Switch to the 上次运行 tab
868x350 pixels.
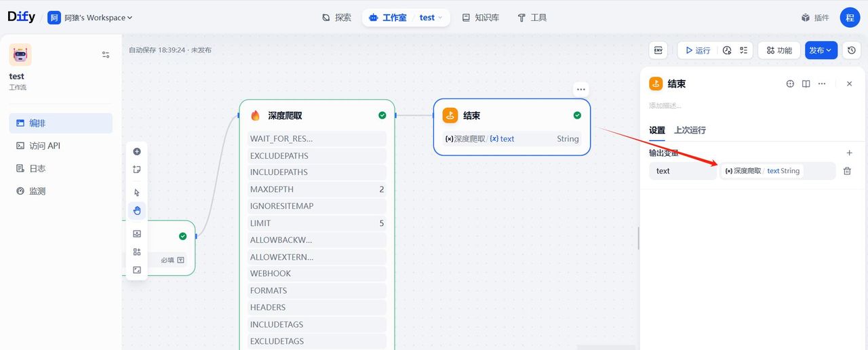pyautogui.click(x=690, y=130)
